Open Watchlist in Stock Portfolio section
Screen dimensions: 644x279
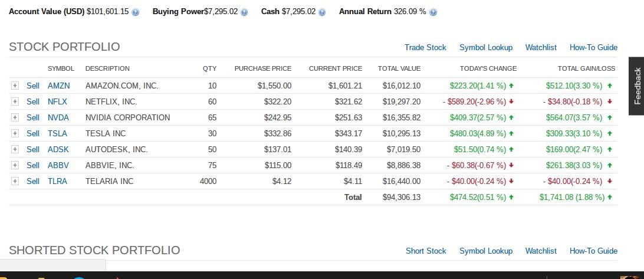click(541, 47)
